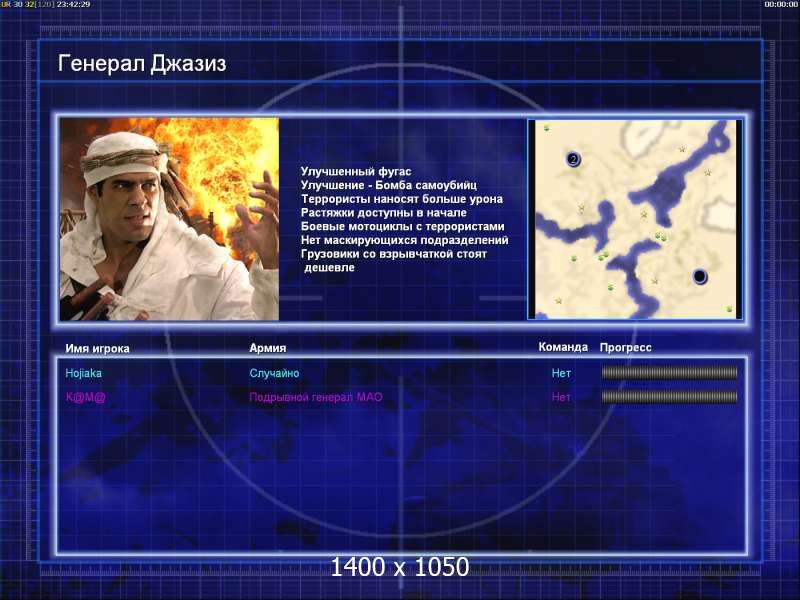Select the player name Hojiaka

(84, 373)
